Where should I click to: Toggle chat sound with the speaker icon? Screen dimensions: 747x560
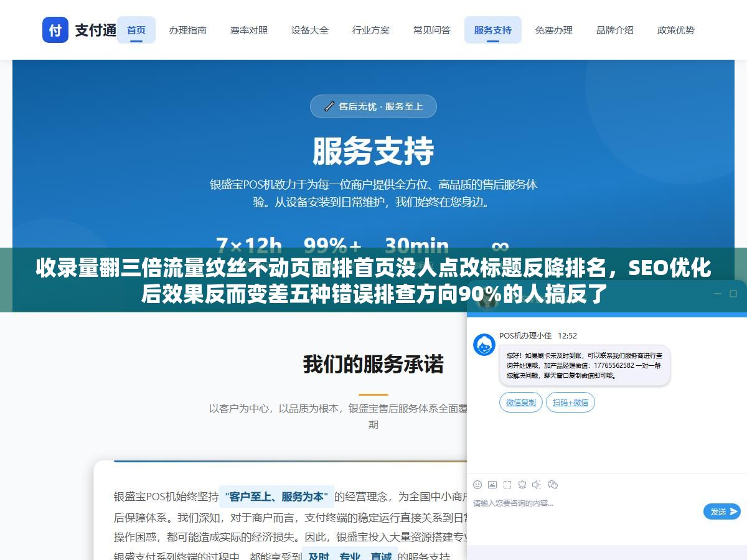click(537, 484)
